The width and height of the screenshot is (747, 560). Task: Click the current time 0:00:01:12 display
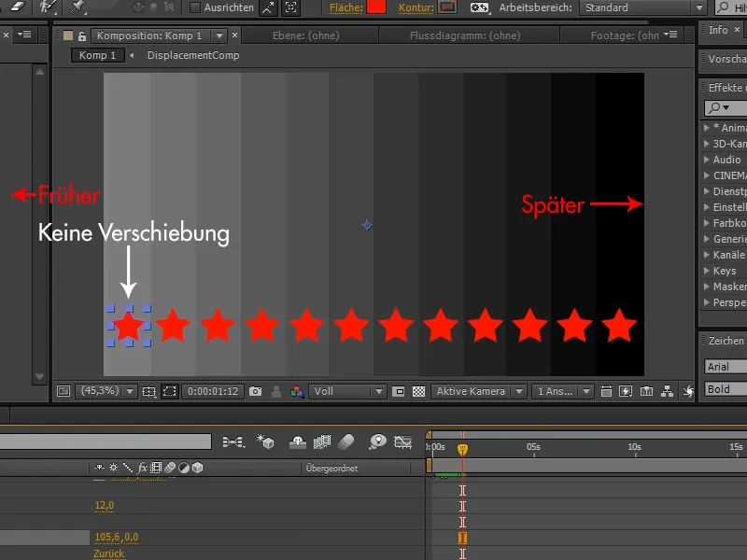(213, 391)
